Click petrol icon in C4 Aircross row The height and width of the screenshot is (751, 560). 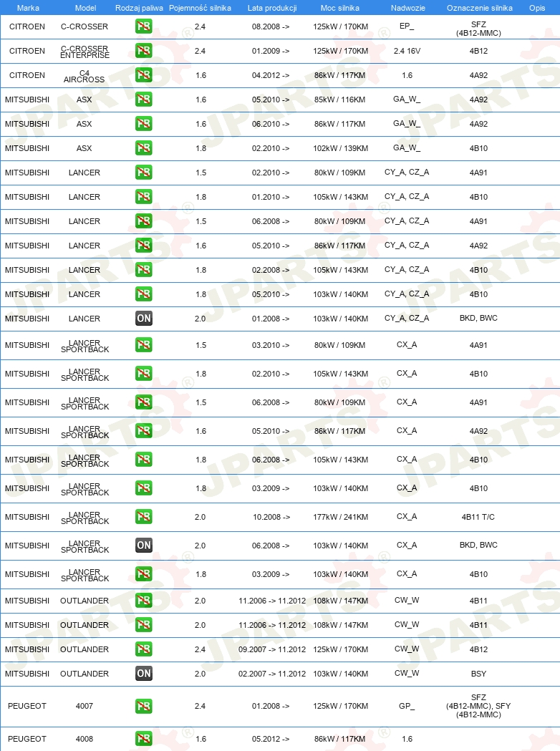click(x=144, y=75)
